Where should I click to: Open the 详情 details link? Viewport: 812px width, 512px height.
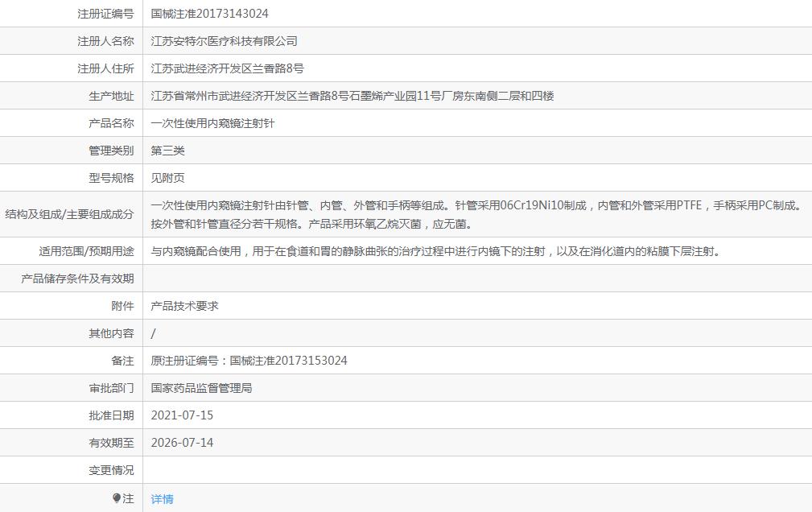[162, 499]
